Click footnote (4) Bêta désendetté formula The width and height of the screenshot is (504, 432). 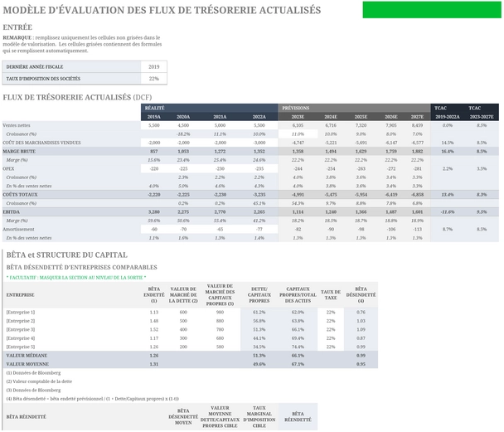[93, 399]
